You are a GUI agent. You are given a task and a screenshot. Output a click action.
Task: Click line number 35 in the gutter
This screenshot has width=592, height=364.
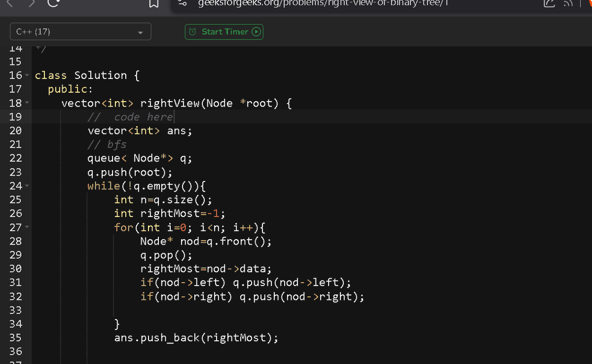pyautogui.click(x=15, y=338)
